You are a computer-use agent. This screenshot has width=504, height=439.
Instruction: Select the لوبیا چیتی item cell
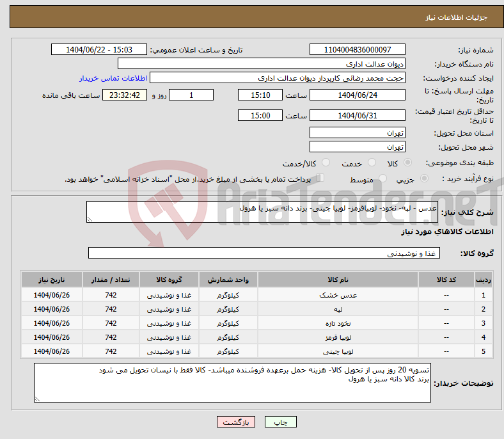(x=338, y=351)
